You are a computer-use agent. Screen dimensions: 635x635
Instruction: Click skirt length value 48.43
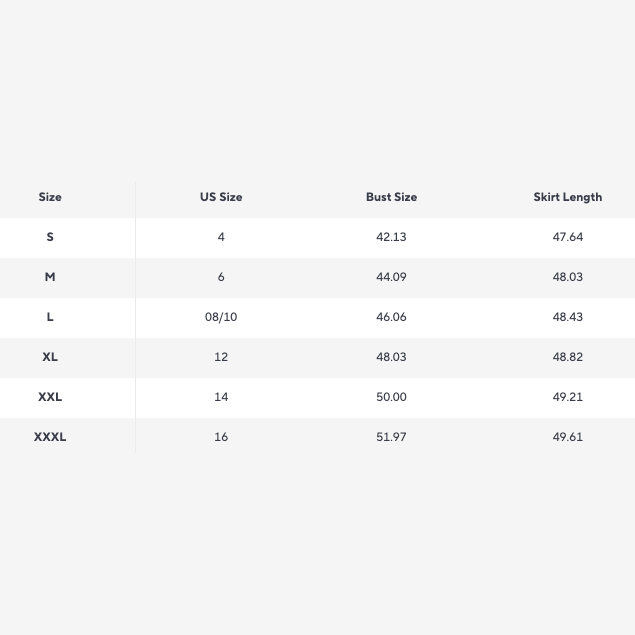[567, 317]
